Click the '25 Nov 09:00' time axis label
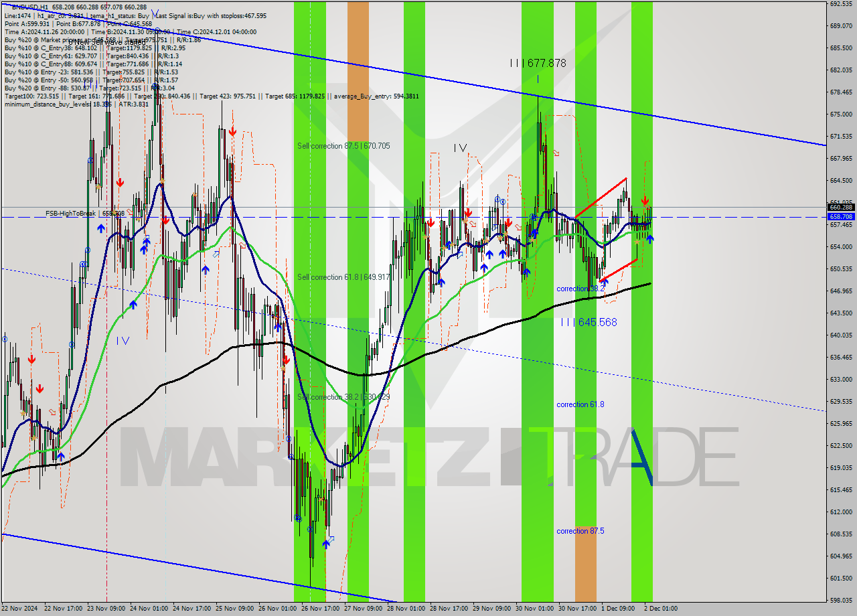Image resolution: width=857 pixels, height=616 pixels. pyautogui.click(x=234, y=609)
